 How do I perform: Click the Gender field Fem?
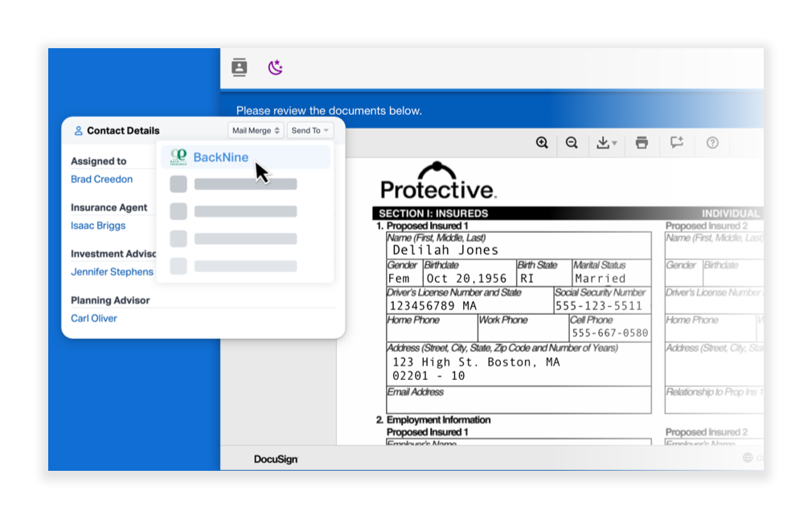(x=404, y=272)
